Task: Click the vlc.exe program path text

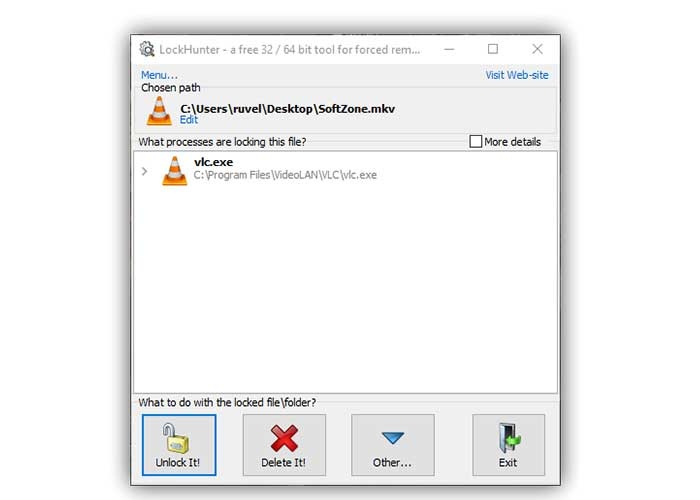Action: [285, 175]
